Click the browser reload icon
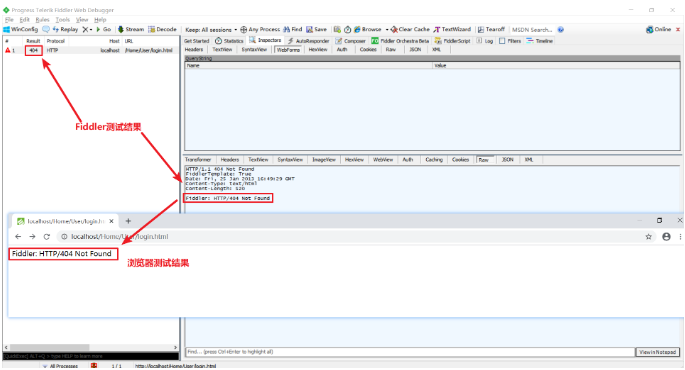685x370 pixels. point(47,236)
